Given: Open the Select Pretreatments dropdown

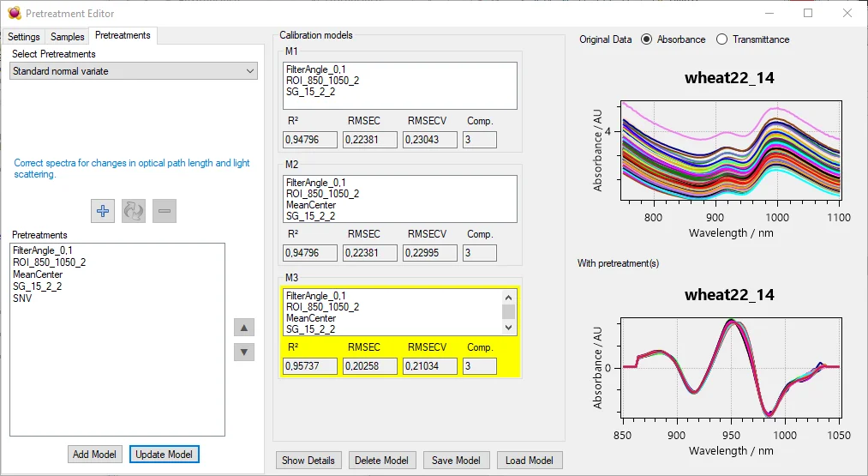Looking at the screenshot, I should 135,71.
